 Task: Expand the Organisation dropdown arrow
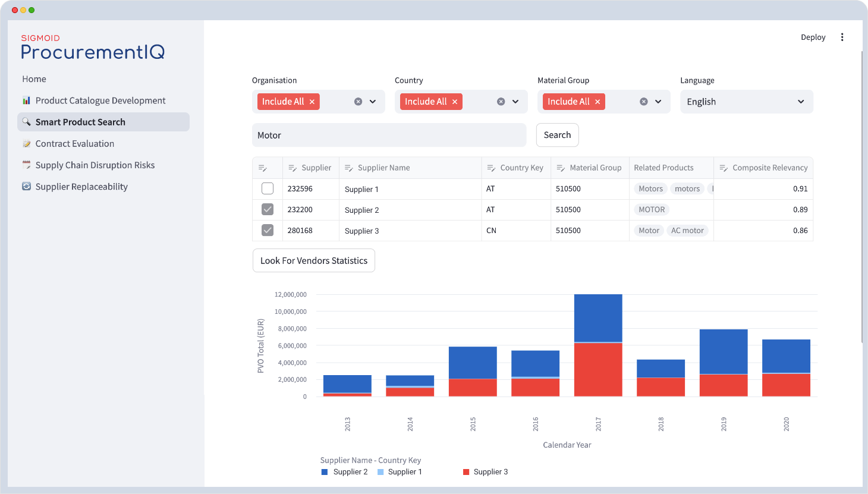(373, 102)
